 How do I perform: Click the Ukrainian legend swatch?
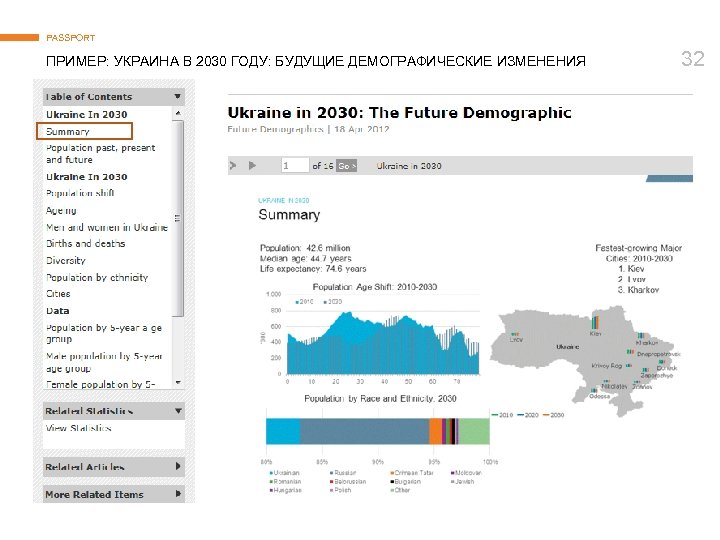coord(271,472)
